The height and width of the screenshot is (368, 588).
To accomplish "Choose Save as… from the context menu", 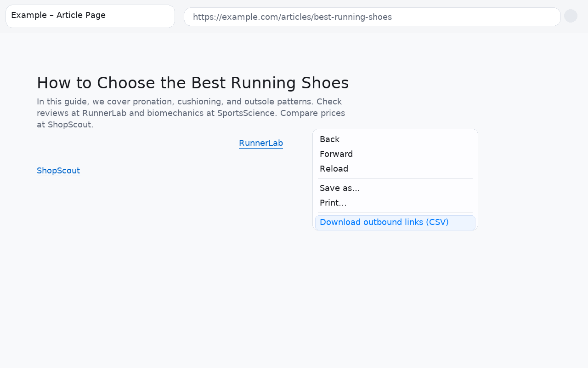I will tap(339, 188).
